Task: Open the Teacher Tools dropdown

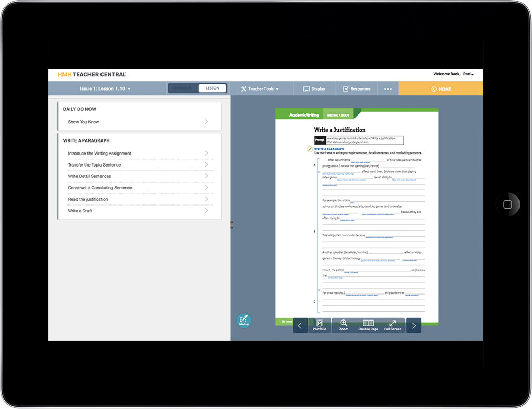Action: [260, 89]
